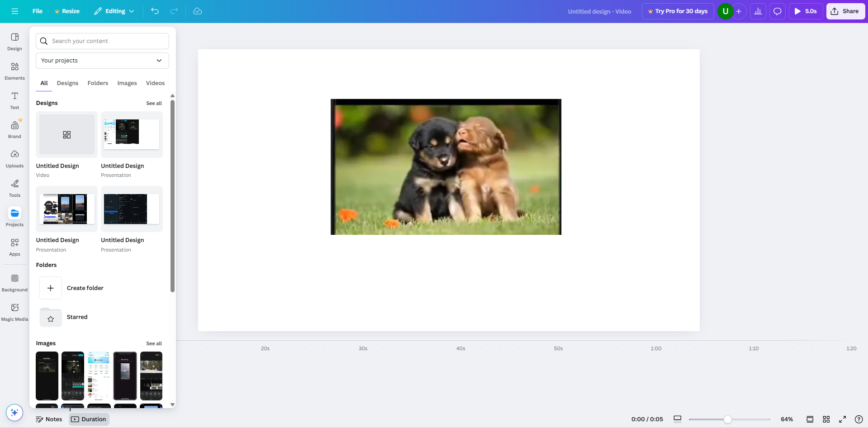Viewport: 868px width, 428px height.
Task: Open the Elements panel
Action: point(14,71)
